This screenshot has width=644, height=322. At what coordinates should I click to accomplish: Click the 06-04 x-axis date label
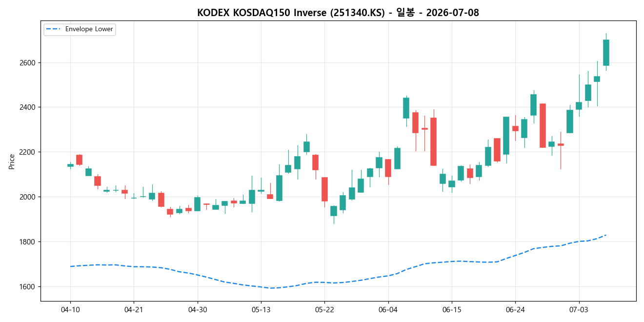pos(388,309)
